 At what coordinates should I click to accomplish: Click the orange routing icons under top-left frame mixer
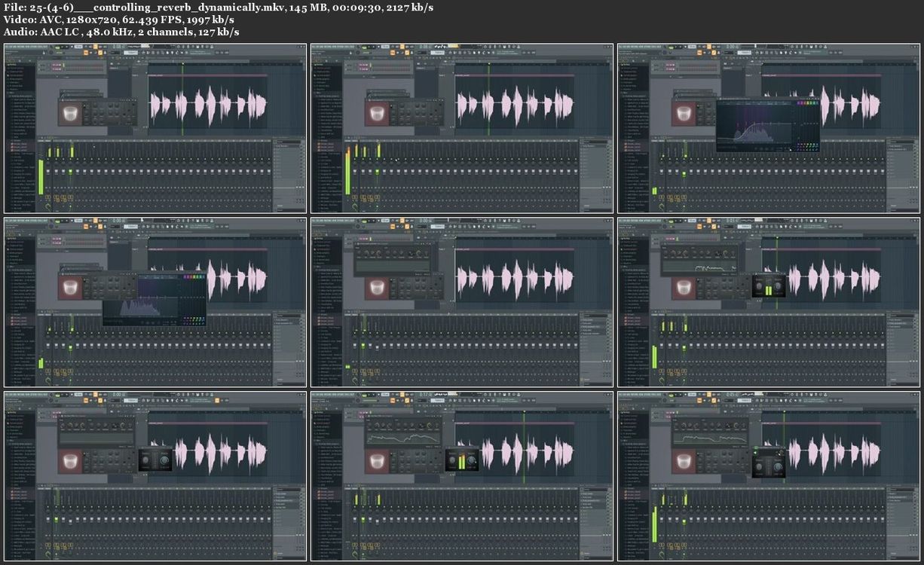click(57, 198)
